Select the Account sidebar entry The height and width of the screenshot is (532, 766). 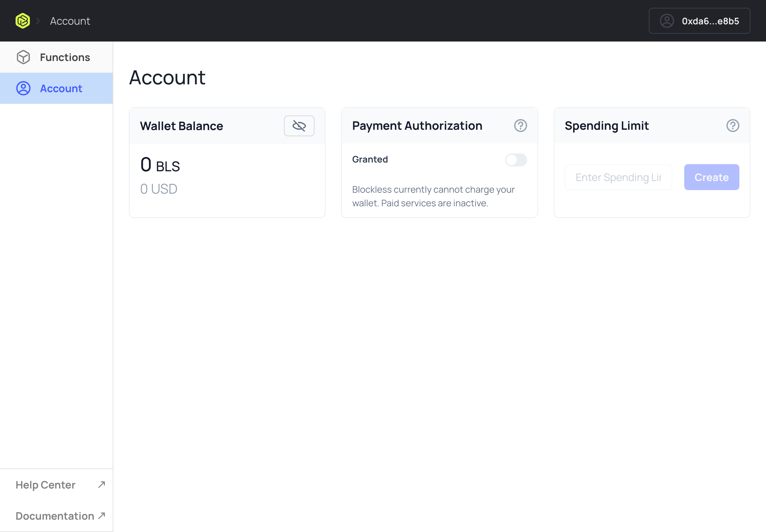(61, 88)
